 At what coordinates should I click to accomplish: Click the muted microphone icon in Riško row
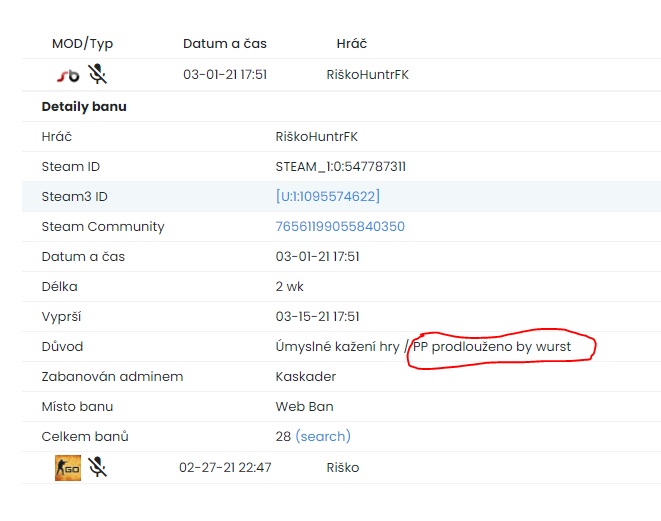97,467
